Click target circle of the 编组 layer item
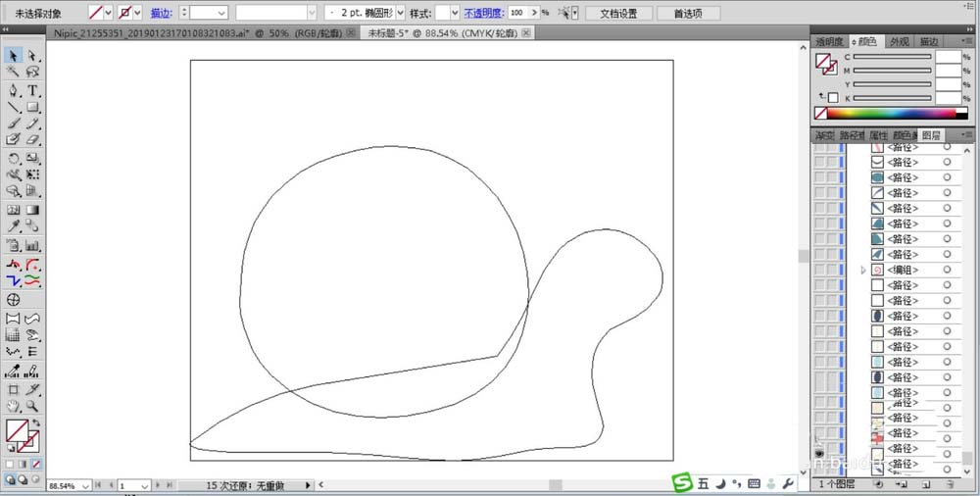 coord(947,270)
